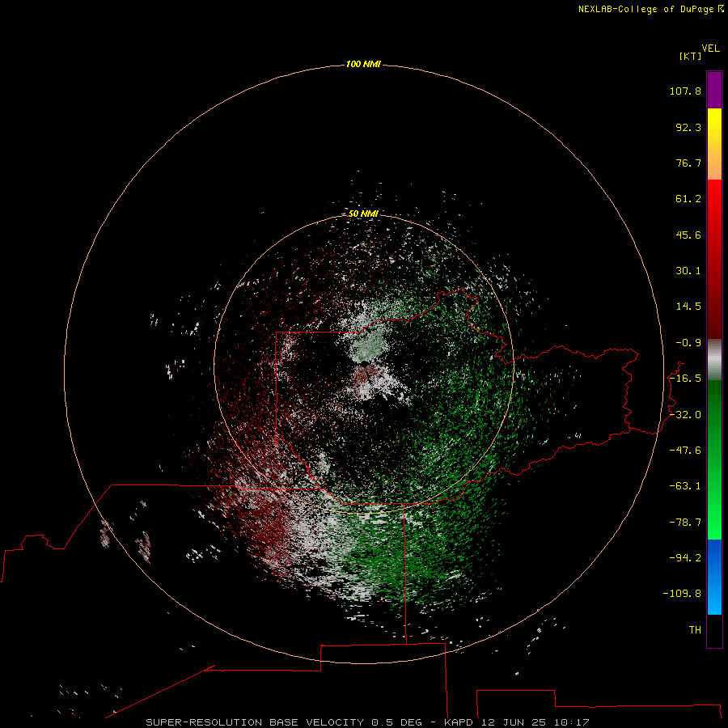728x728 pixels.
Task: Click the yellow segment of velocity color bar
Action: pos(714,144)
